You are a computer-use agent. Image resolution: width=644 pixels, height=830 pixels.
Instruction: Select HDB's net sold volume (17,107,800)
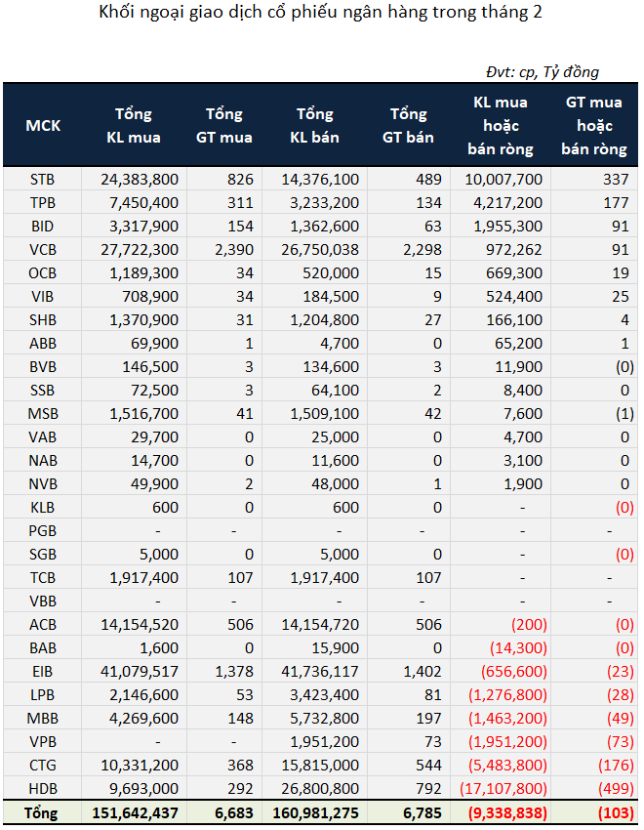click(501, 788)
